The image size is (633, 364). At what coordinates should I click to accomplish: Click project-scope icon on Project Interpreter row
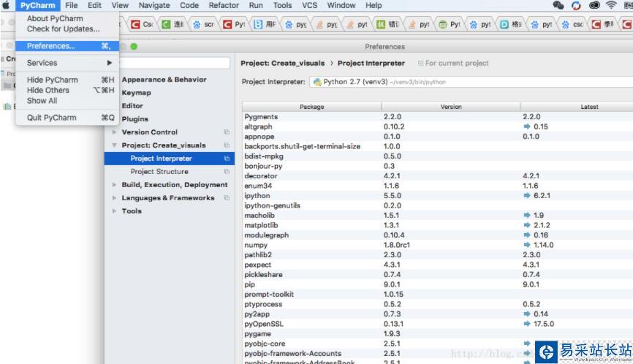[227, 159]
